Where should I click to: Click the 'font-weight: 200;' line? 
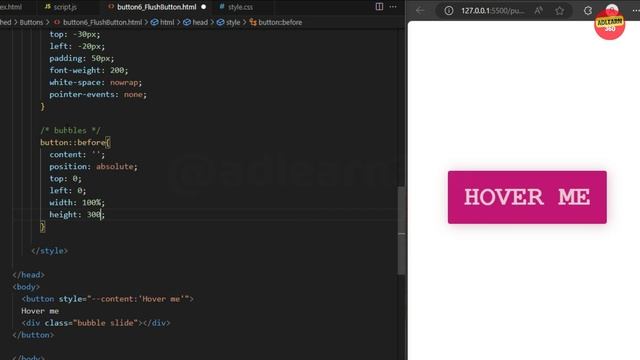tap(89, 70)
